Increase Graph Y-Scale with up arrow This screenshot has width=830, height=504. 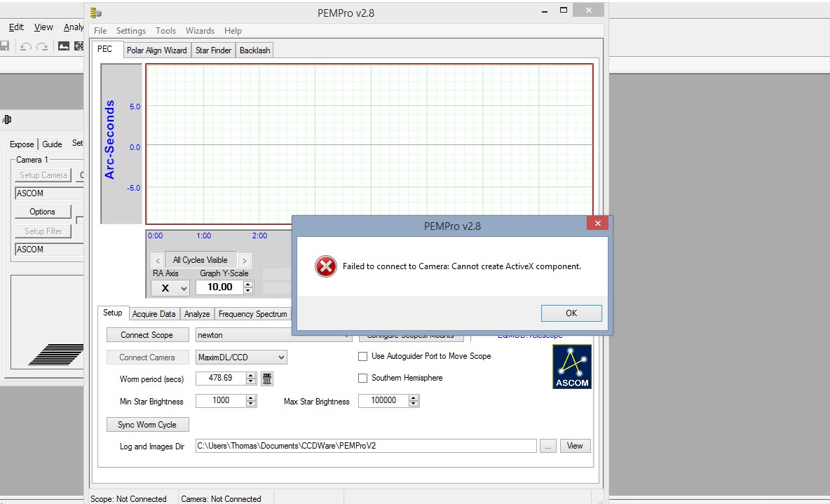(247, 284)
